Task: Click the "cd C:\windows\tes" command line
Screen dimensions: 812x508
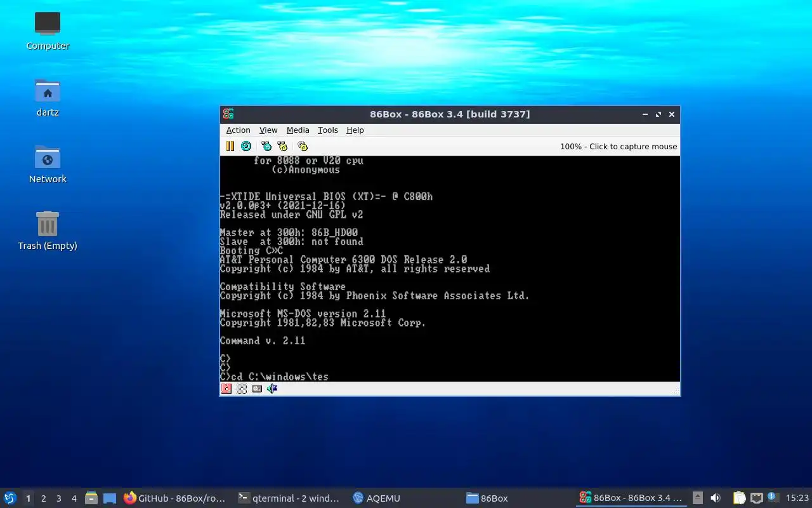Action: pyautogui.click(x=279, y=377)
